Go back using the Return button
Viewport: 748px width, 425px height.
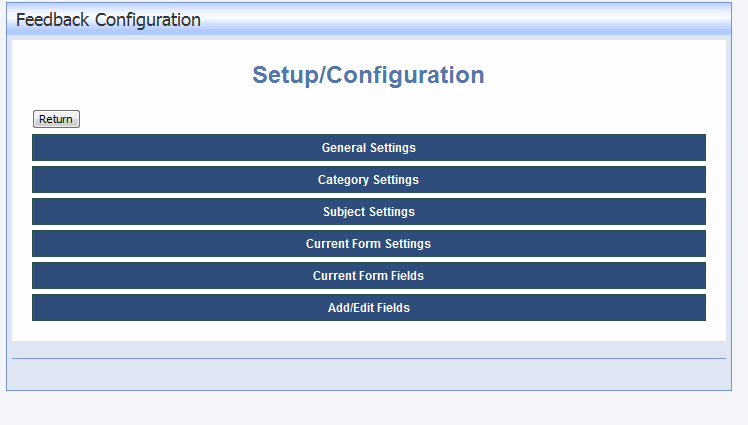pos(56,119)
